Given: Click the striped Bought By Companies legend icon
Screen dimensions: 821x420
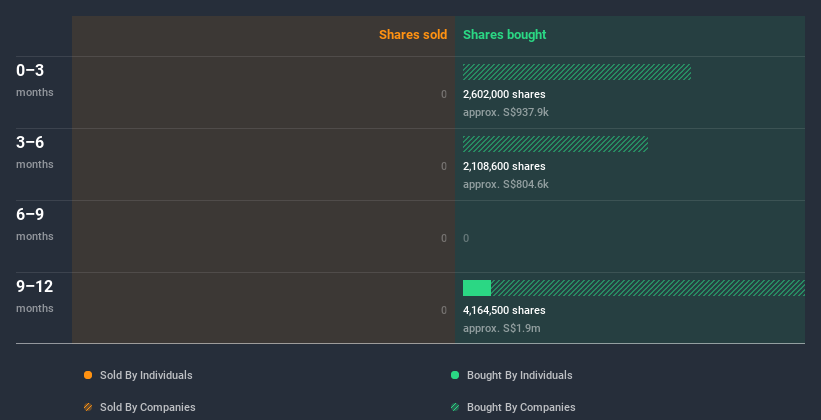Looking at the screenshot, I should tap(455, 407).
